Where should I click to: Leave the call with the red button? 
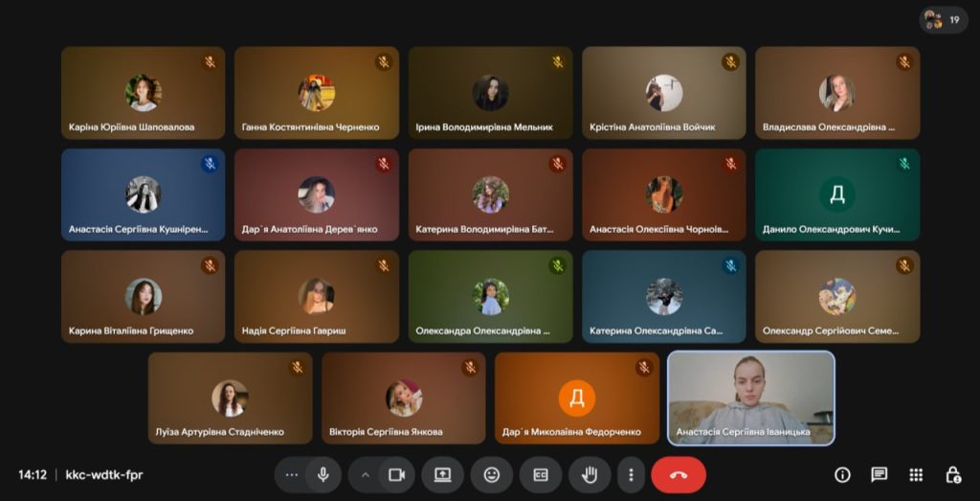[679, 474]
